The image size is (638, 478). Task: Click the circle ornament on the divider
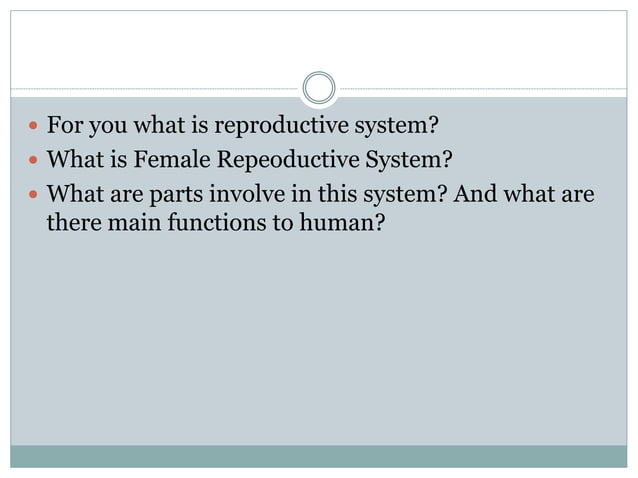pos(319,87)
